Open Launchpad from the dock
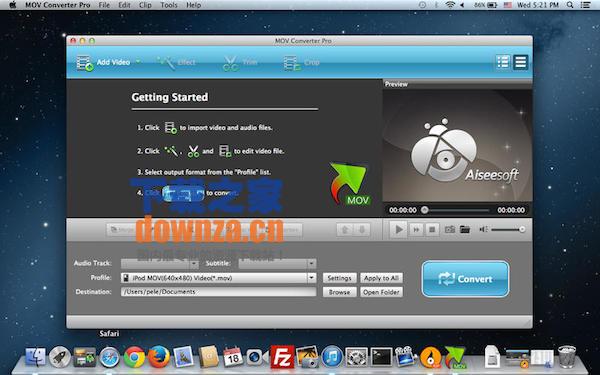 click(x=60, y=357)
